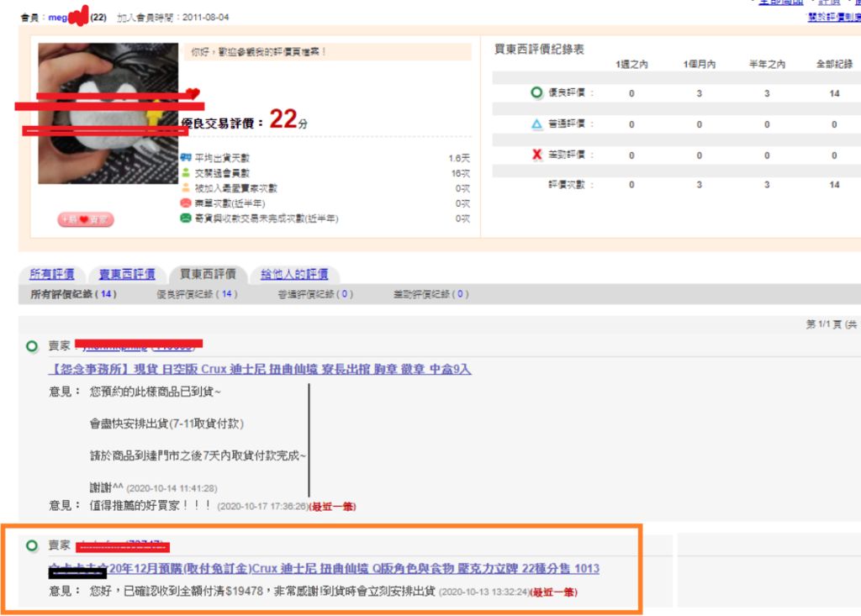Click the 評價次數 row label
The image size is (861, 616).
tap(571, 185)
